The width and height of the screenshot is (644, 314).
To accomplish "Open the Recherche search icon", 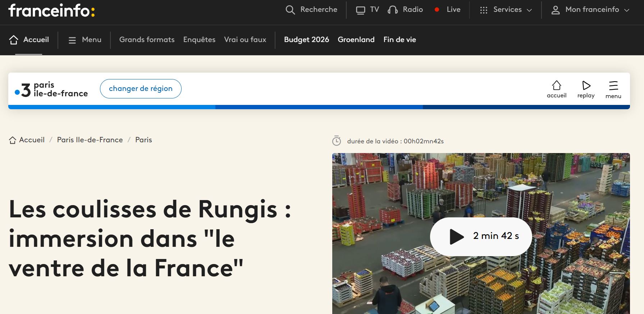I will pos(290,10).
